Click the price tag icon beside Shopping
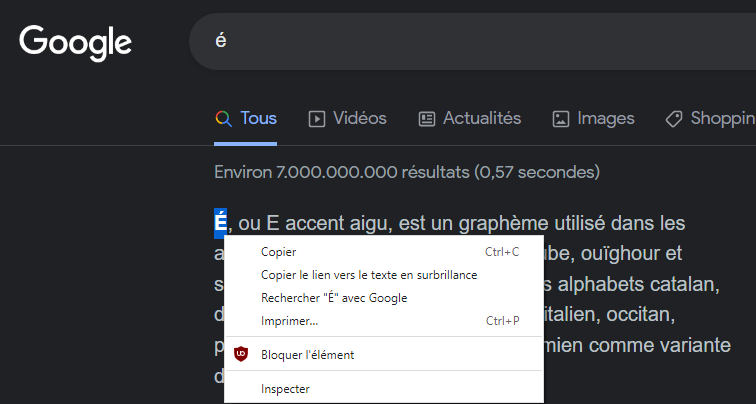 (x=674, y=119)
